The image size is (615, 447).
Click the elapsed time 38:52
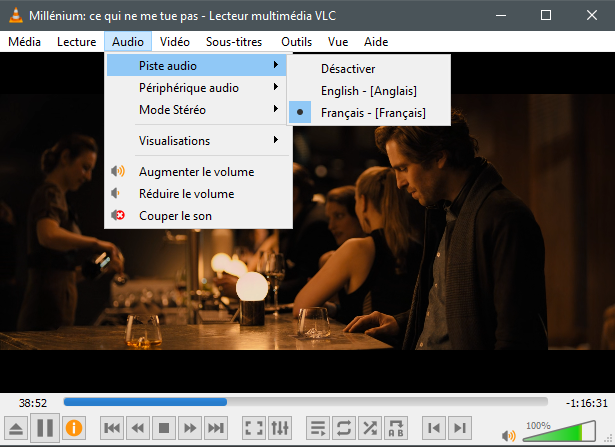33,403
